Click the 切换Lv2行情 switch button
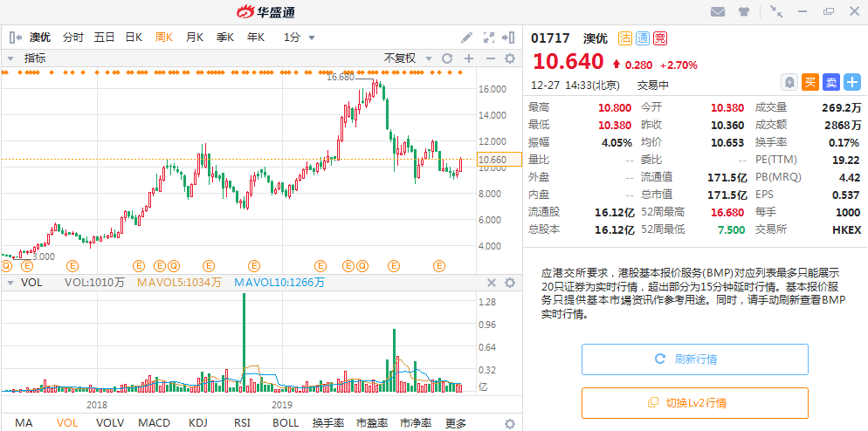This screenshot has height=431, width=868. [x=695, y=403]
